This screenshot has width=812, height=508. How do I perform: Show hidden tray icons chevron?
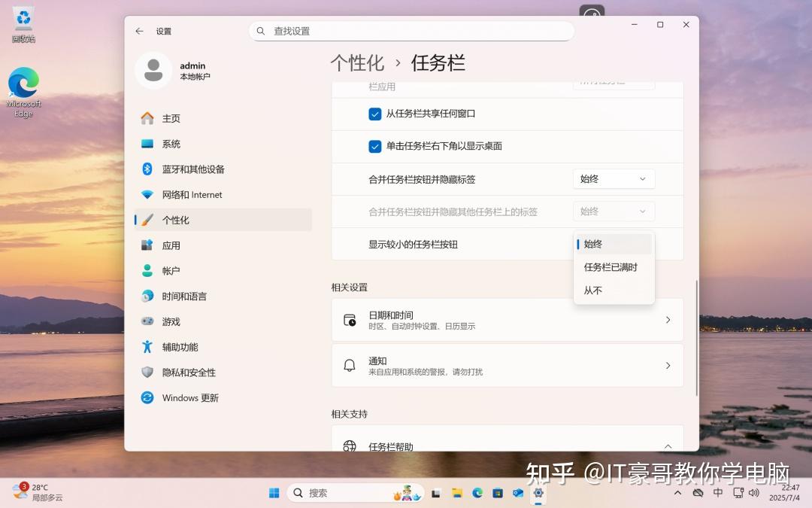coord(678,493)
